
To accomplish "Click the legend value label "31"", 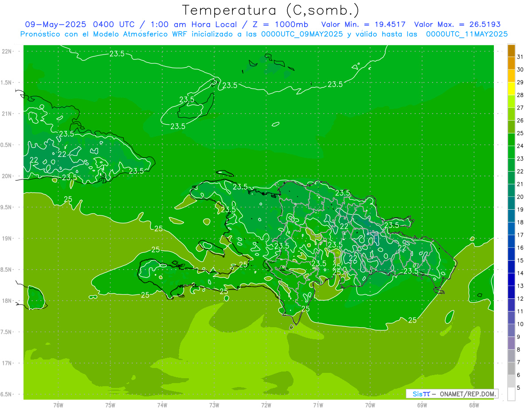I will click(x=520, y=57).
